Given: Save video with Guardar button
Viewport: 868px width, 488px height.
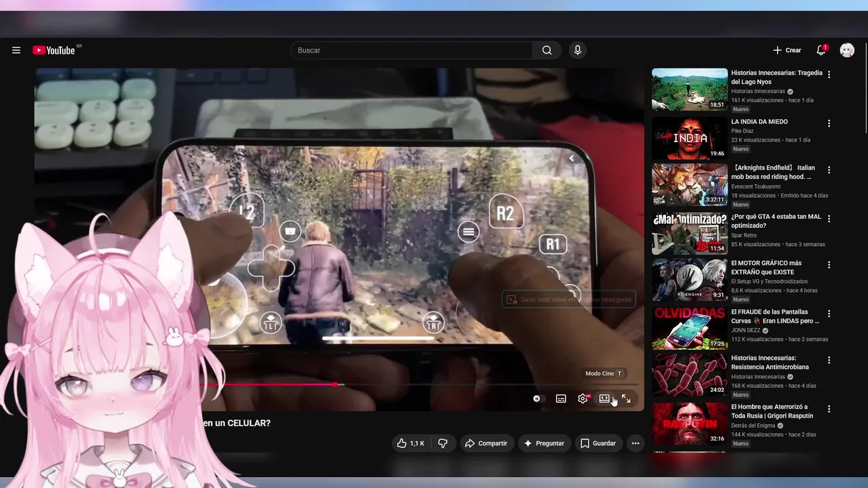Looking at the screenshot, I should coord(599,443).
